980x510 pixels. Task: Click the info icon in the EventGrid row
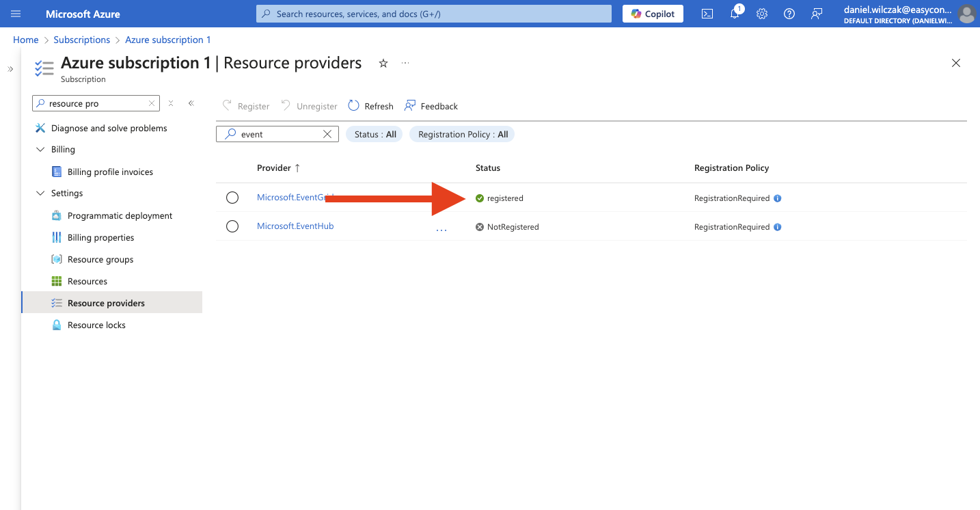[x=778, y=198]
